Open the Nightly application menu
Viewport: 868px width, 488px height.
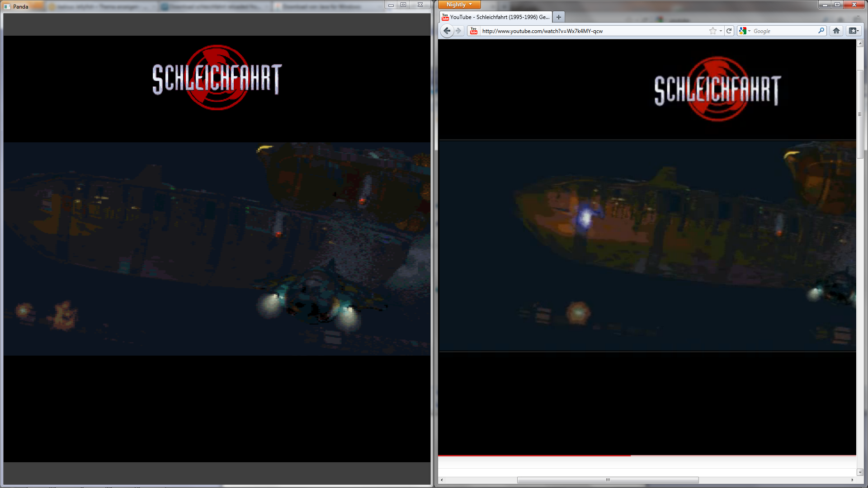click(459, 5)
